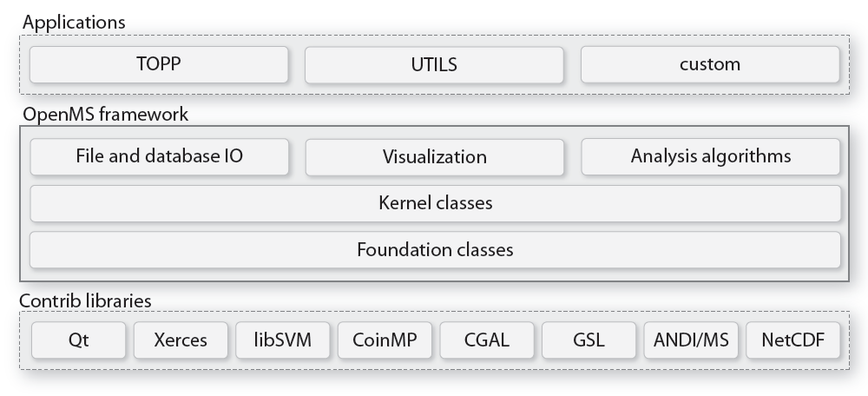Select the NetCDF library box
The height and width of the screenshot is (396, 868).
pos(792,340)
